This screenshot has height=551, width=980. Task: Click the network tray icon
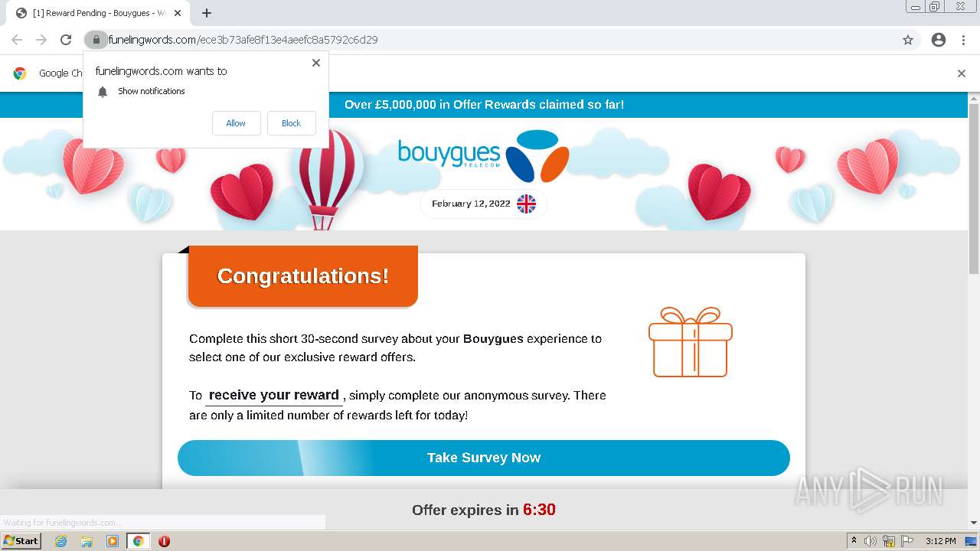click(x=889, y=541)
